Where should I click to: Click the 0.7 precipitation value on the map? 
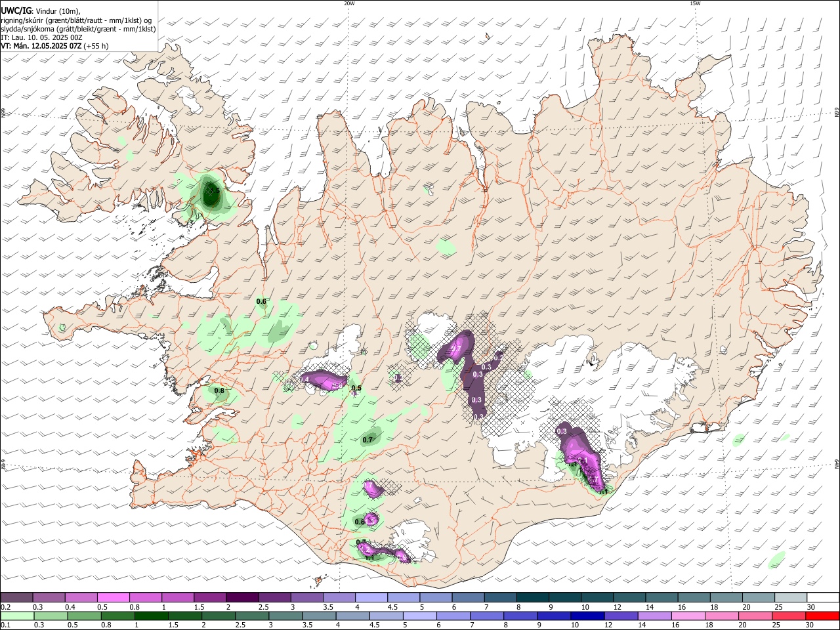[367, 440]
